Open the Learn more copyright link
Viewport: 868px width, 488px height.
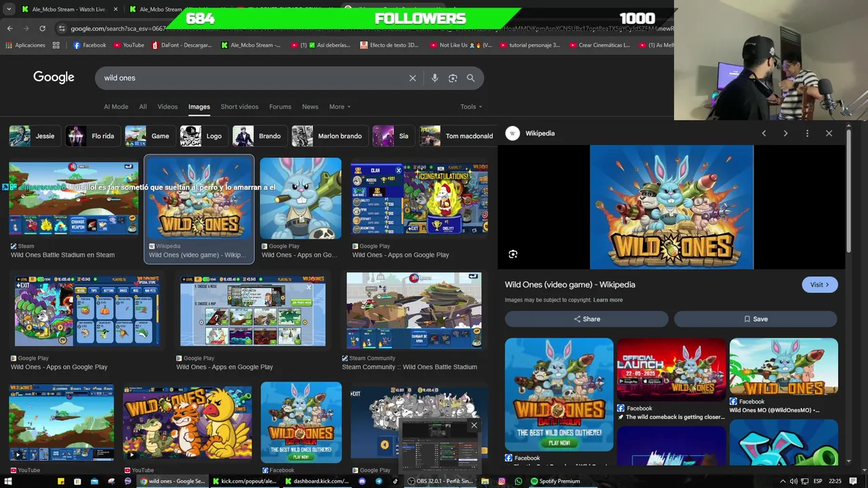pyautogui.click(x=608, y=300)
